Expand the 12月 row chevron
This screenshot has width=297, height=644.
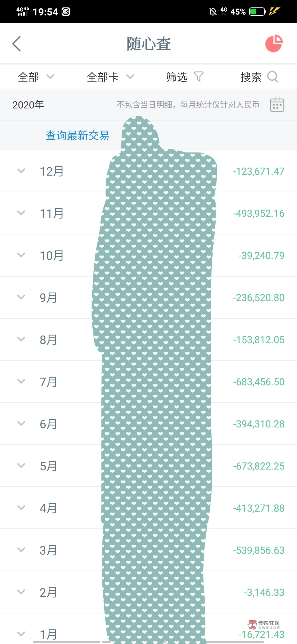pyautogui.click(x=21, y=171)
